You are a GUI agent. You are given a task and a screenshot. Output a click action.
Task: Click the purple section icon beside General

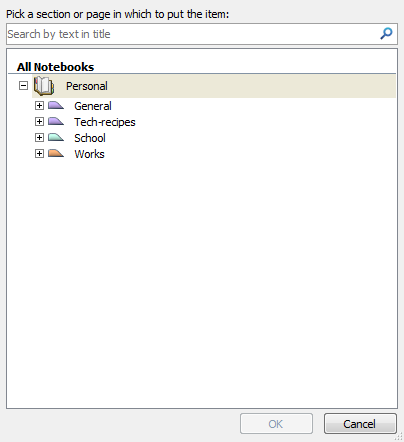pos(56,106)
